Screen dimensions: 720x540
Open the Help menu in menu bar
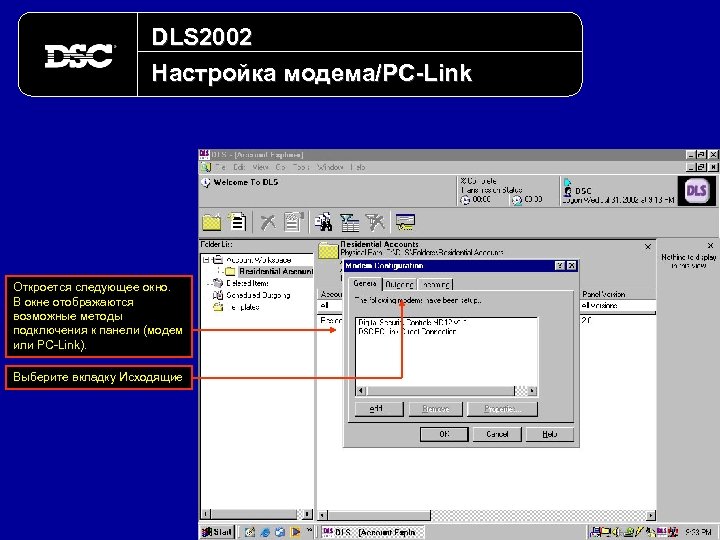358,167
